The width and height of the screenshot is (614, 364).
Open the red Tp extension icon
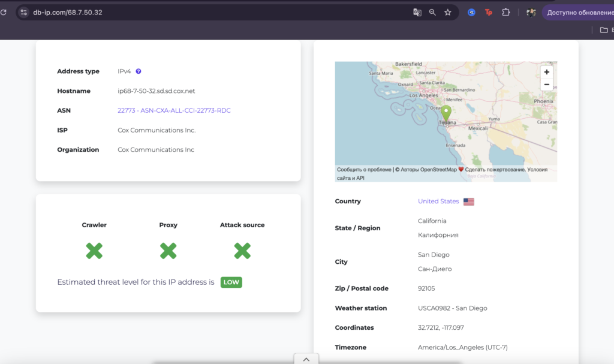[x=488, y=13]
